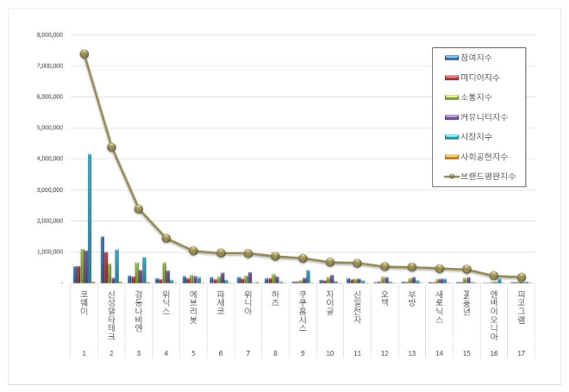Click the blue 참여지수 legend swatch
Viewport: 569px width, 392px height.
[x=451, y=58]
